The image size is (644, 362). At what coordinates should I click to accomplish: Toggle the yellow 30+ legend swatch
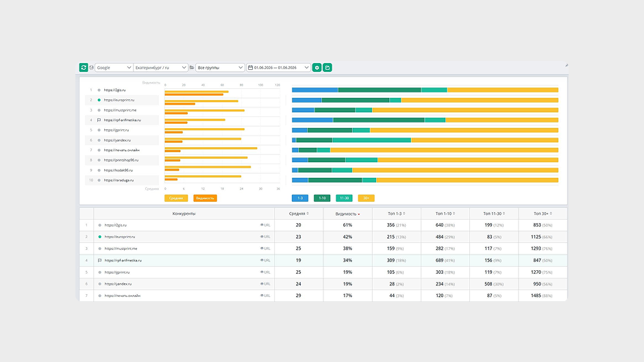pyautogui.click(x=366, y=198)
